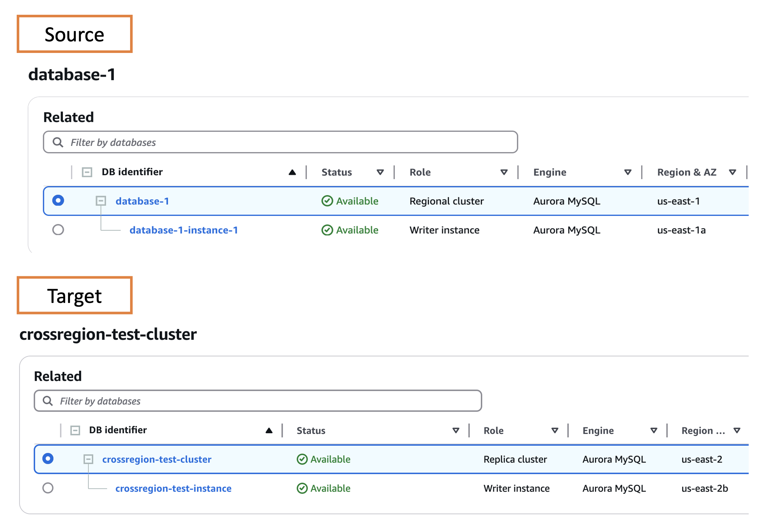Sort source table by DB identifier arrow
The height and width of the screenshot is (532, 767).
[292, 172]
